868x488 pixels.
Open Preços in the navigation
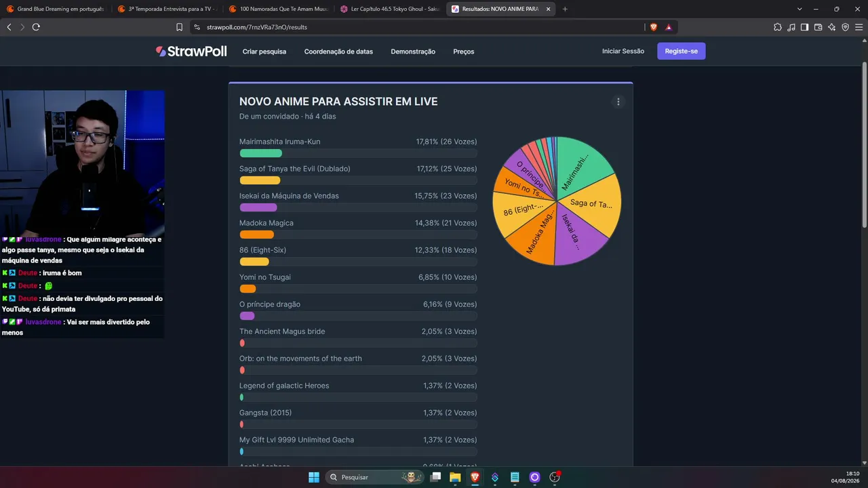[x=464, y=52]
